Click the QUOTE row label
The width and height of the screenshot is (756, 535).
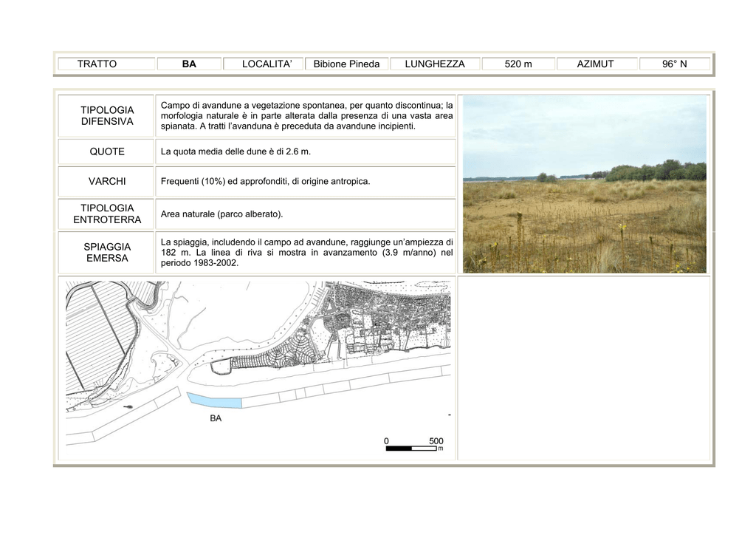tap(106, 151)
